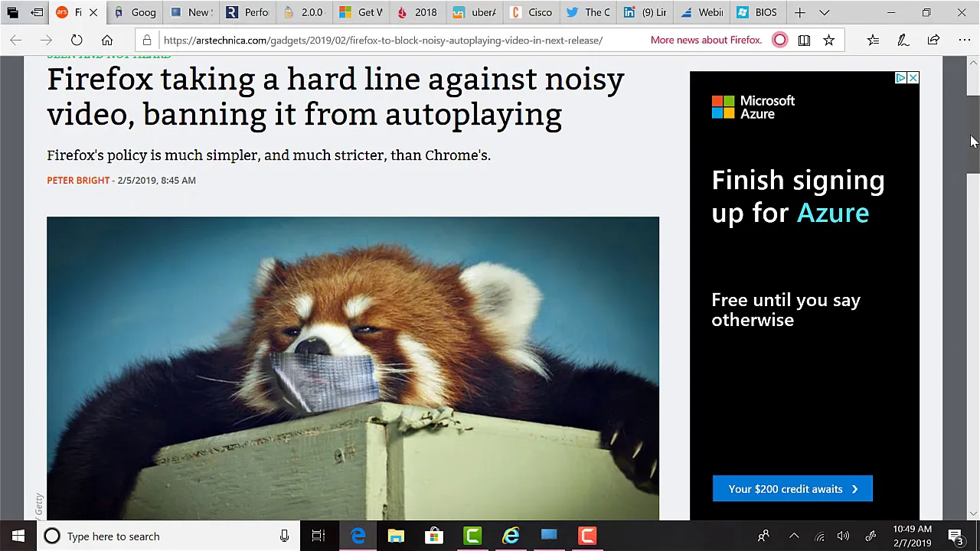This screenshot has width=980, height=551.
Task: Click Your $200 credit awaits button
Action: click(x=792, y=489)
